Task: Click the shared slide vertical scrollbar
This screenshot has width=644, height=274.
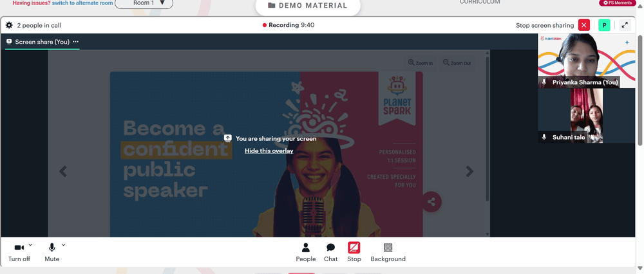Action: point(488,129)
